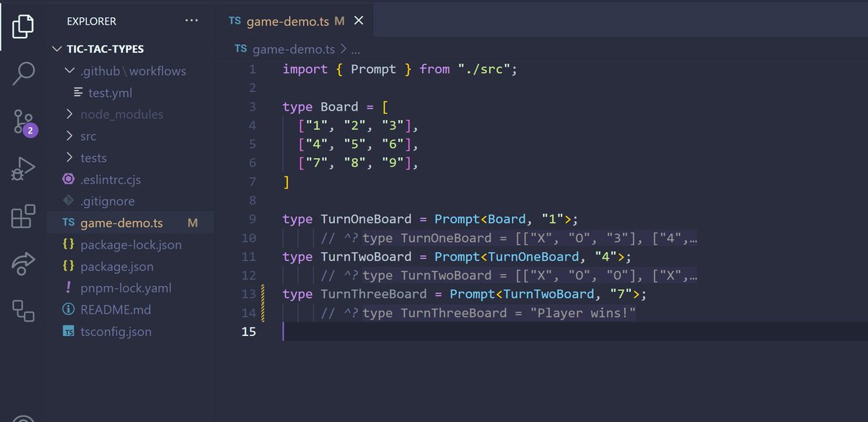
Task: Open package-lock.json file
Action: pos(131,244)
